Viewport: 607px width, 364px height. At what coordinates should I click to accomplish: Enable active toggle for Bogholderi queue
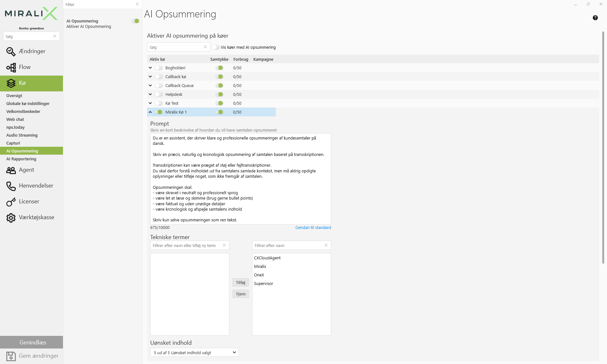pyautogui.click(x=158, y=68)
